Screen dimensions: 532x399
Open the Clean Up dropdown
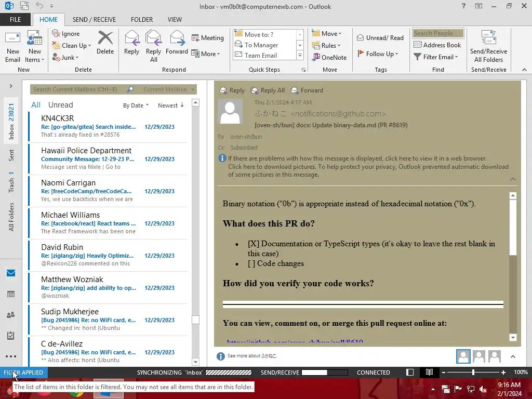point(72,46)
